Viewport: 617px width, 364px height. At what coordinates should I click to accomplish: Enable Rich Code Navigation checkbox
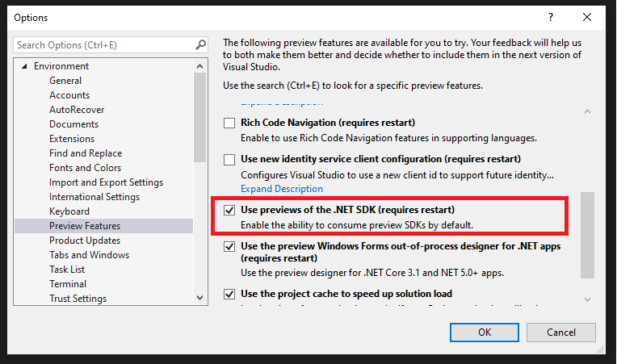(x=229, y=123)
